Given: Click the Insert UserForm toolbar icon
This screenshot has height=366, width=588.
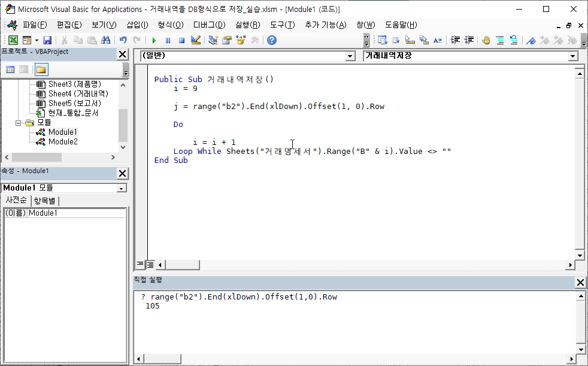Looking at the screenshot, I should pyautogui.click(x=26, y=40).
